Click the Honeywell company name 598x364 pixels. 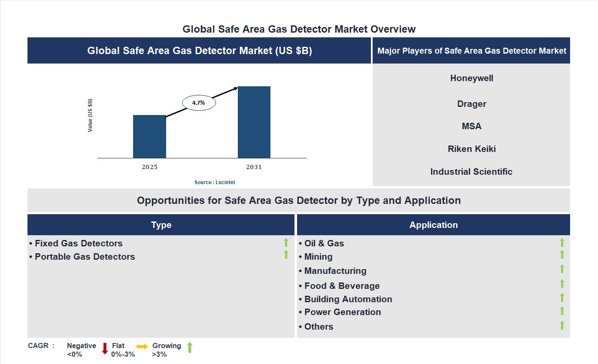click(471, 78)
